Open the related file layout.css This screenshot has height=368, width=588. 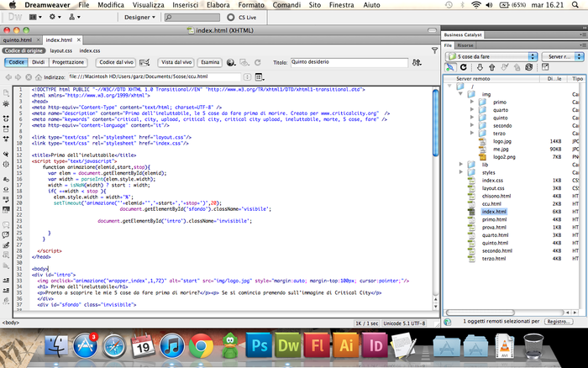60,50
